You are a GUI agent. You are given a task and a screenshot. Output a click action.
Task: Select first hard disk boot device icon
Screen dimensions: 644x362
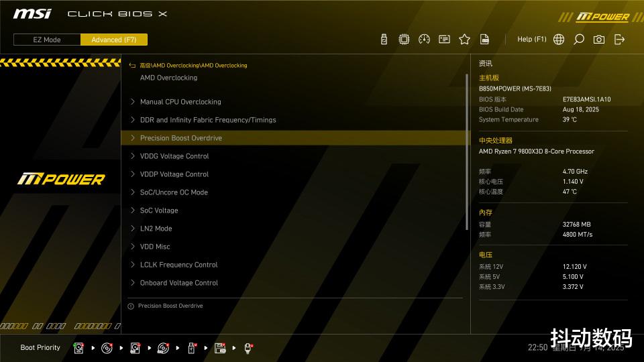pos(78,348)
